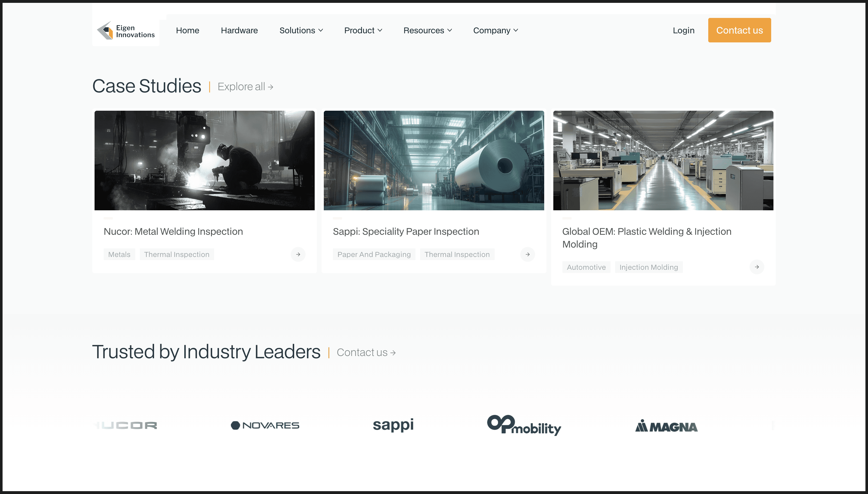Click the Login link

[683, 30]
